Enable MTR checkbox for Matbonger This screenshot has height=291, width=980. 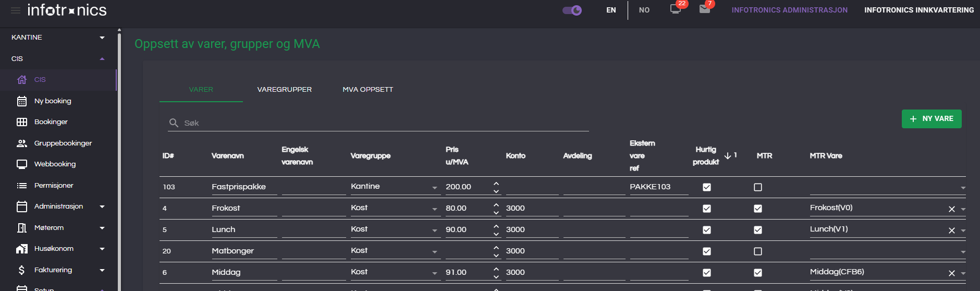click(758, 251)
